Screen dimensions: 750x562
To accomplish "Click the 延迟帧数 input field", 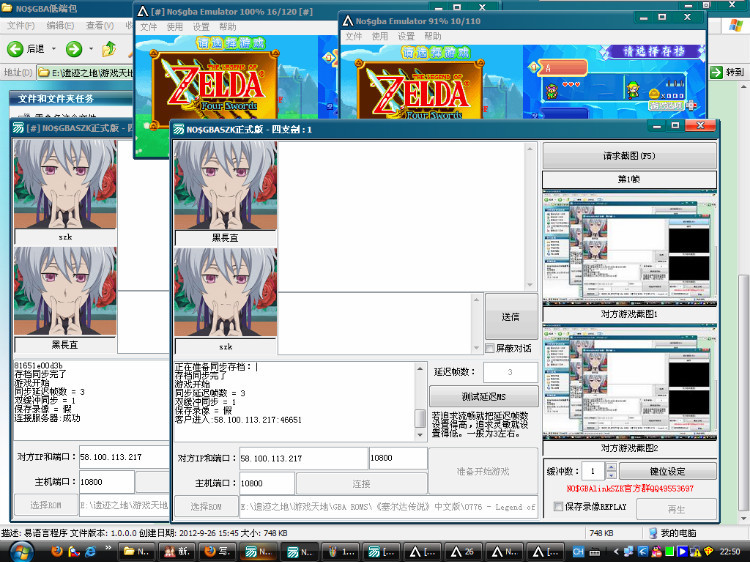I will (510, 372).
